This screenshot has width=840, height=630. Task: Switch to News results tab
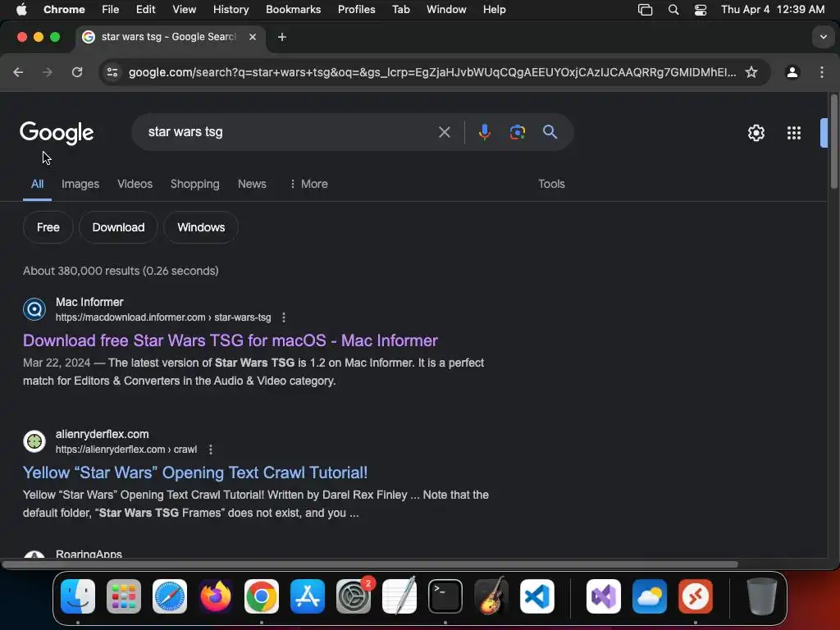point(252,185)
